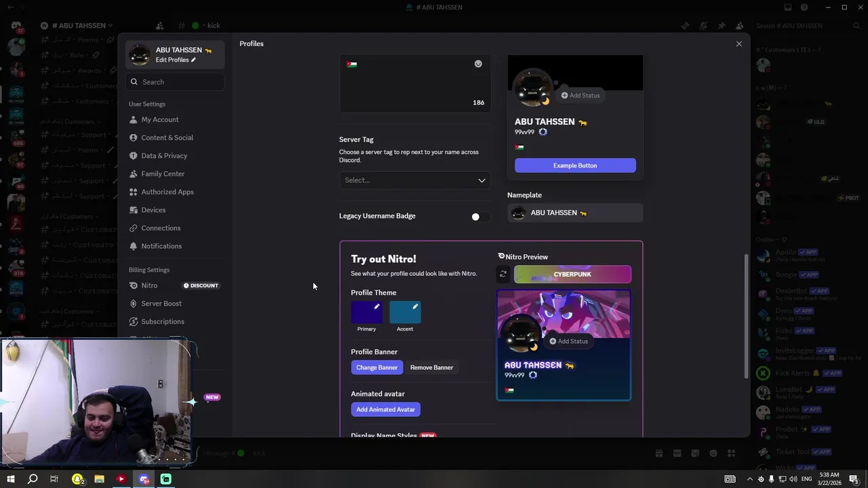Image resolution: width=868 pixels, height=488 pixels.
Task: Toggle the Legacy Username Badge switch
Action: click(x=480, y=217)
